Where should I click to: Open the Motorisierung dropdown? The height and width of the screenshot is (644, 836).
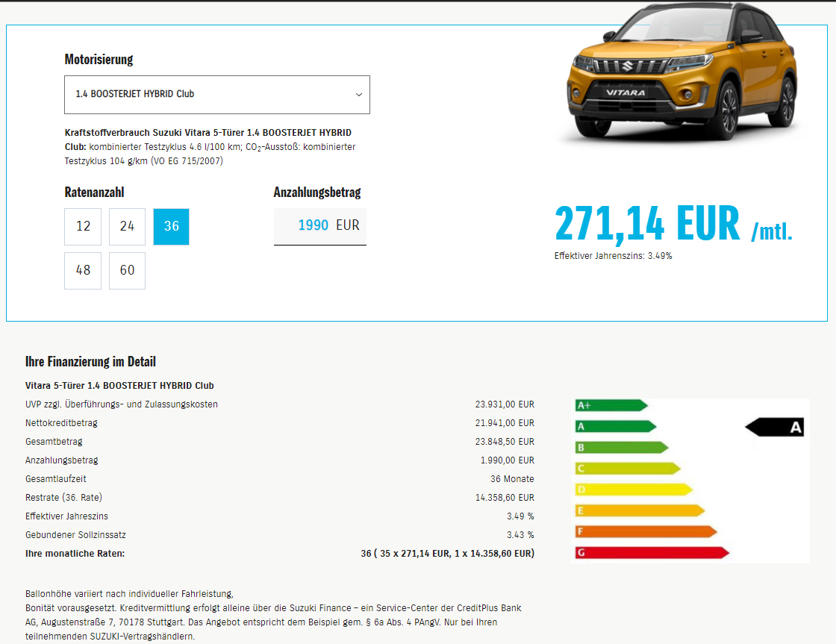(x=217, y=94)
